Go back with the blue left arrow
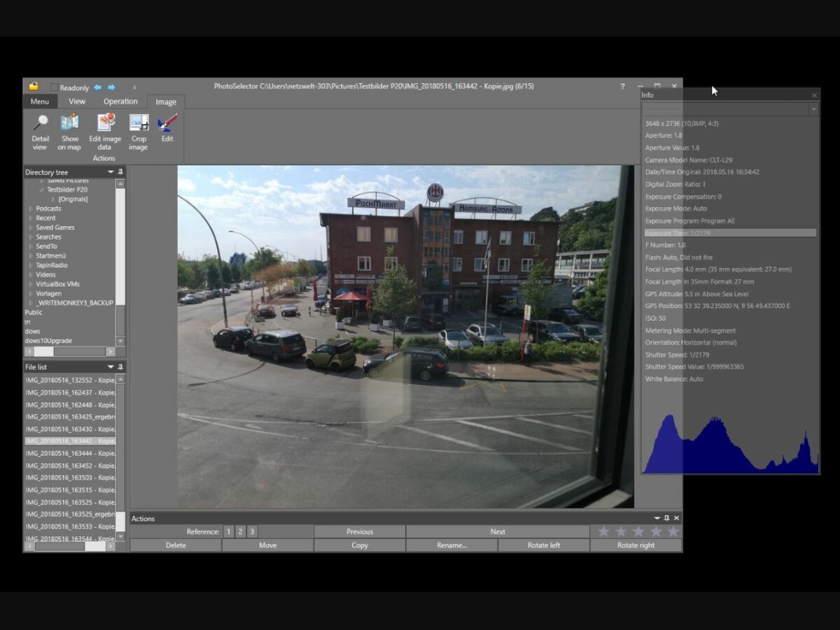 [x=98, y=87]
